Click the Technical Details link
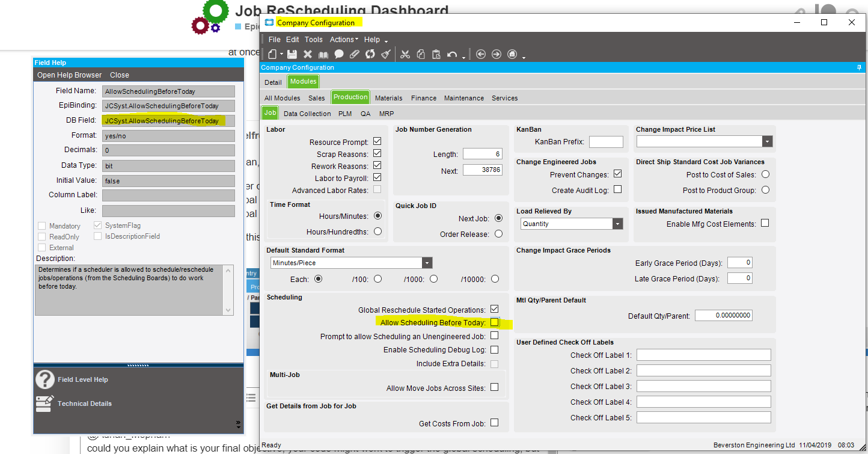The image size is (868, 454). click(x=85, y=403)
